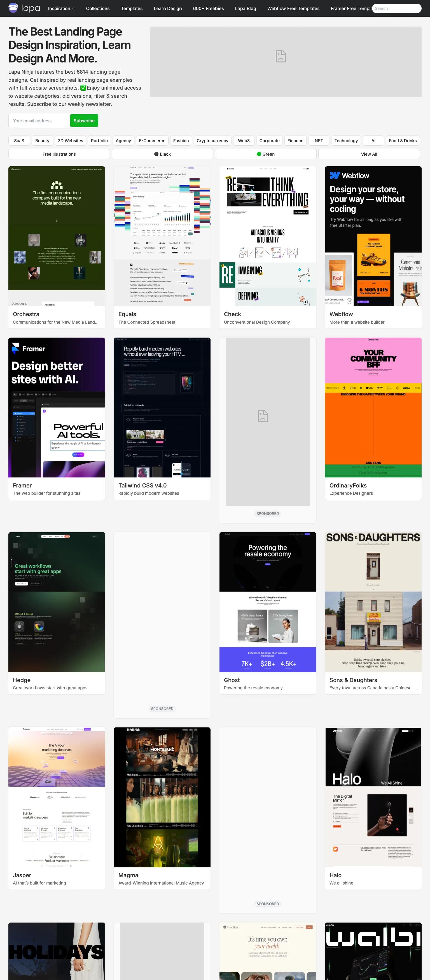Click the Hedge title link
430x980 pixels.
22,680
